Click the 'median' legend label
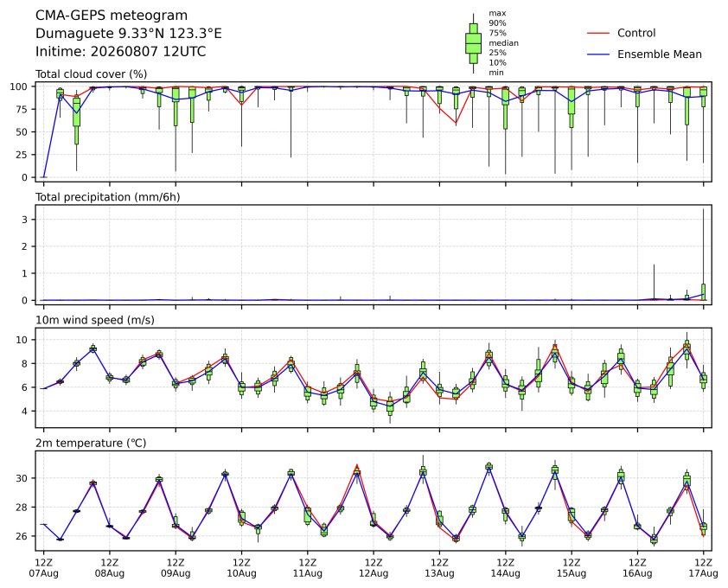The width and height of the screenshot is (728, 588). 503,42
